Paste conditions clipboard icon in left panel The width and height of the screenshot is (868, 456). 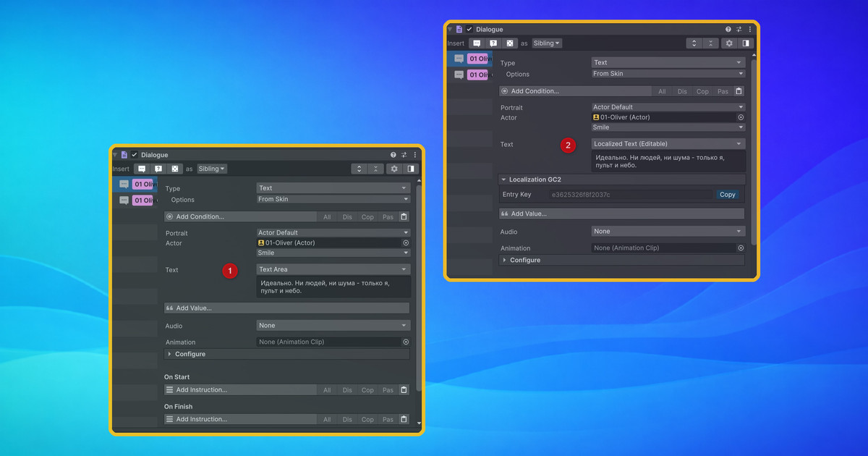(404, 216)
